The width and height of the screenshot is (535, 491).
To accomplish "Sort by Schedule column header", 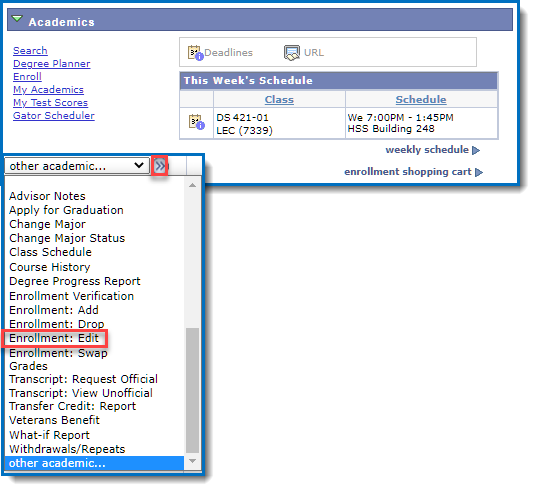I will coord(421,100).
